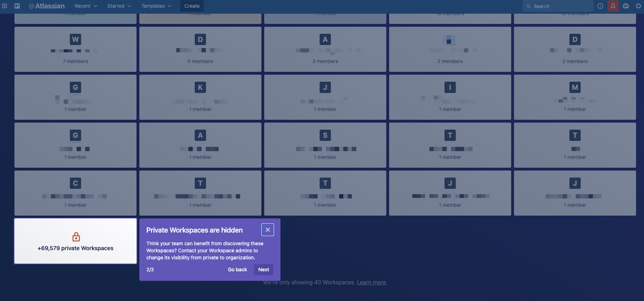Click the briefcase icon in header
Screen dimensions: 644x301
point(626,6)
